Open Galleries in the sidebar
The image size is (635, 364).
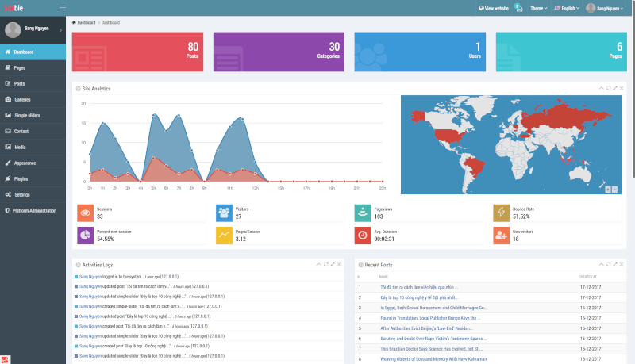point(22,99)
